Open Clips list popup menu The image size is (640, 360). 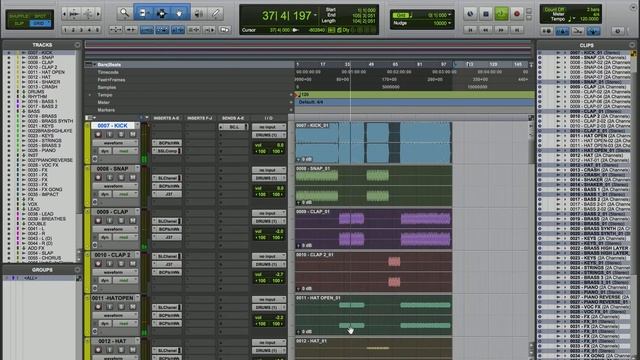point(632,45)
